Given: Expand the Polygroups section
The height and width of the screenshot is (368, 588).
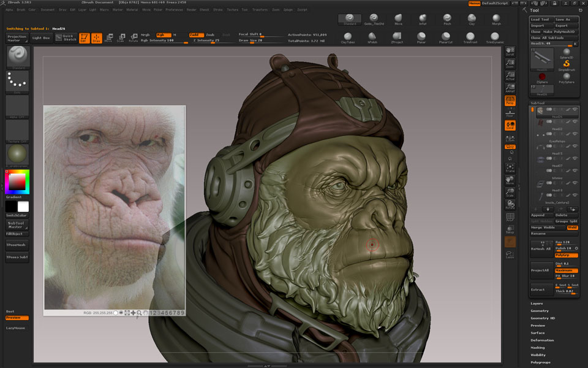Looking at the screenshot, I should click(x=540, y=362).
